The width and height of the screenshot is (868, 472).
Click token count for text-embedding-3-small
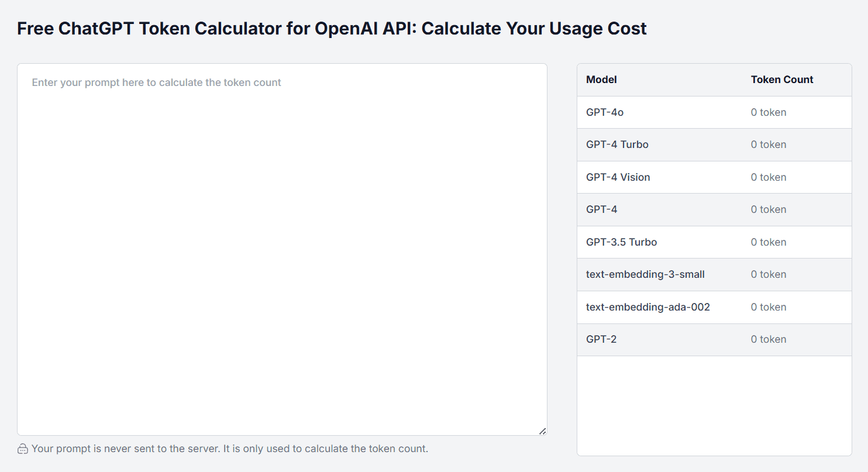[x=769, y=274]
